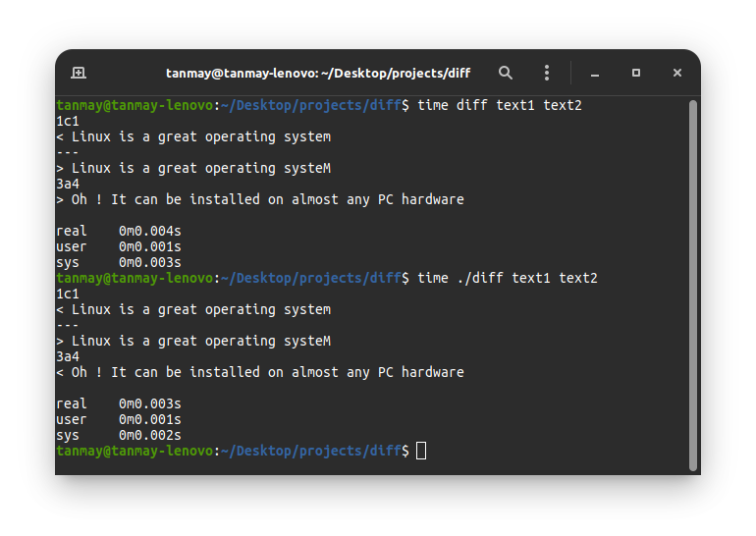Click the line '< Oh ! It can be installed'

coord(260,372)
